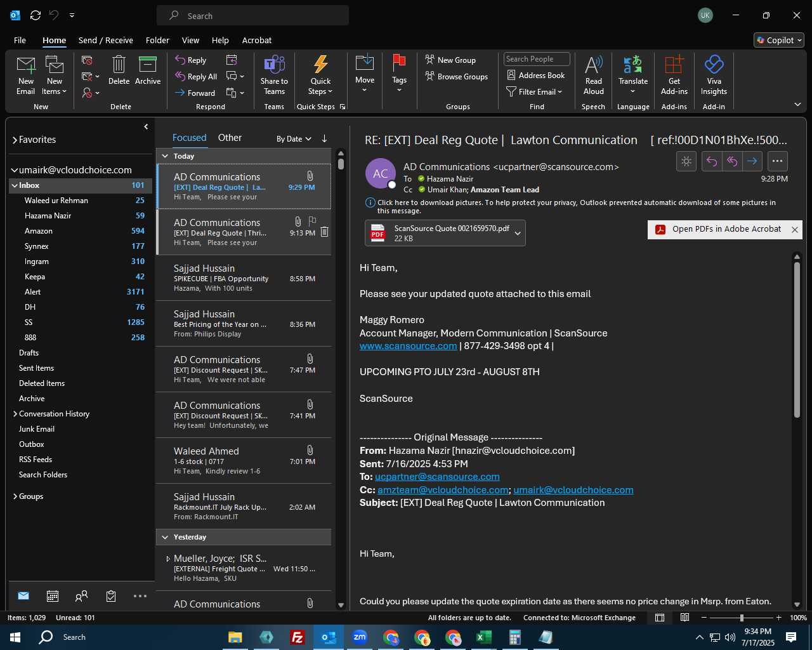Open Excel from the taskbar
Screen dimensions: 812x650
(484, 637)
